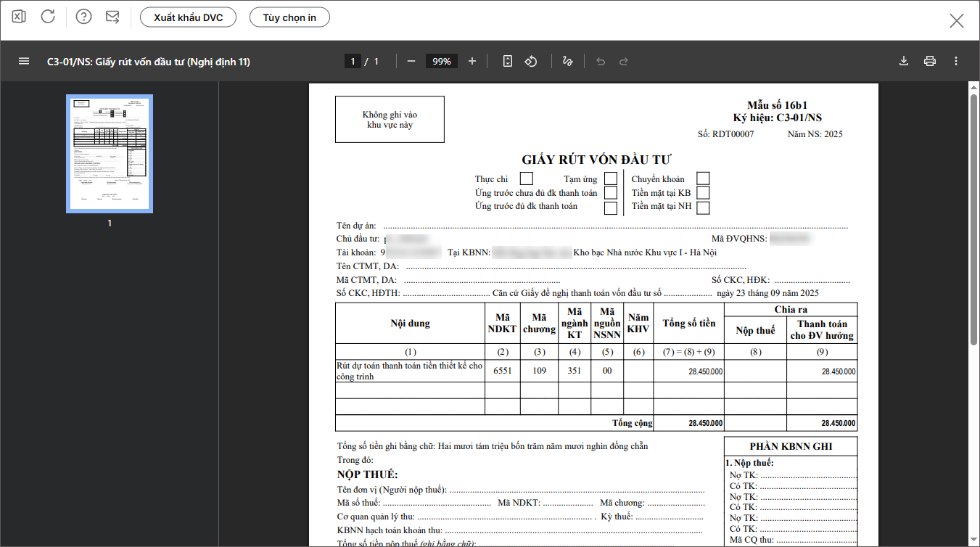
Task: Click the zoom percentage field 99%
Action: click(x=442, y=62)
